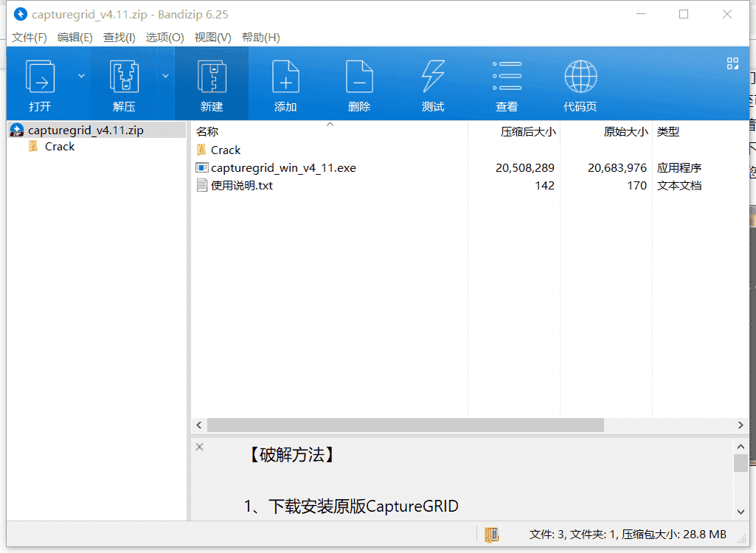The width and height of the screenshot is (756, 553).
Task: Click the Delete (删除) file icon
Action: pos(359,77)
